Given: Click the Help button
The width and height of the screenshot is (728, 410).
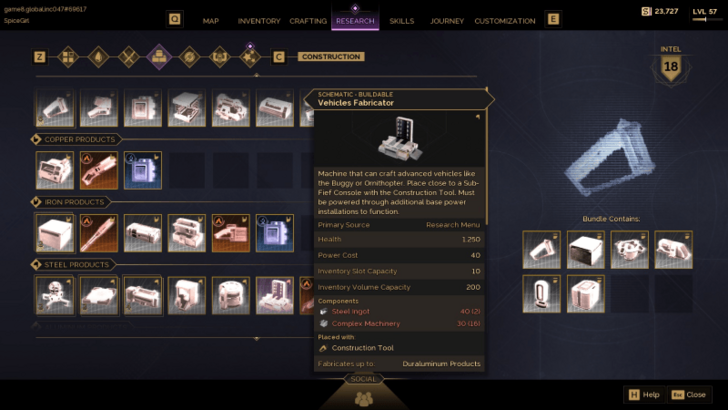Looking at the screenshot, I should coord(644,395).
